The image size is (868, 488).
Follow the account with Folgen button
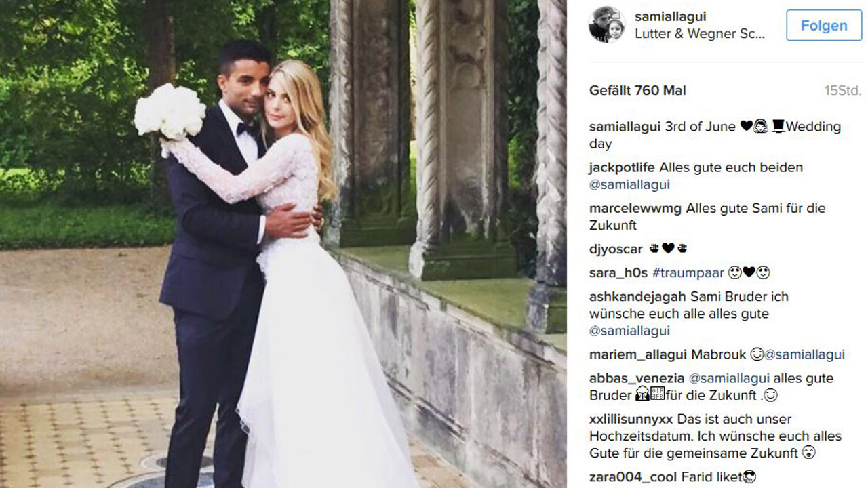coord(824,26)
